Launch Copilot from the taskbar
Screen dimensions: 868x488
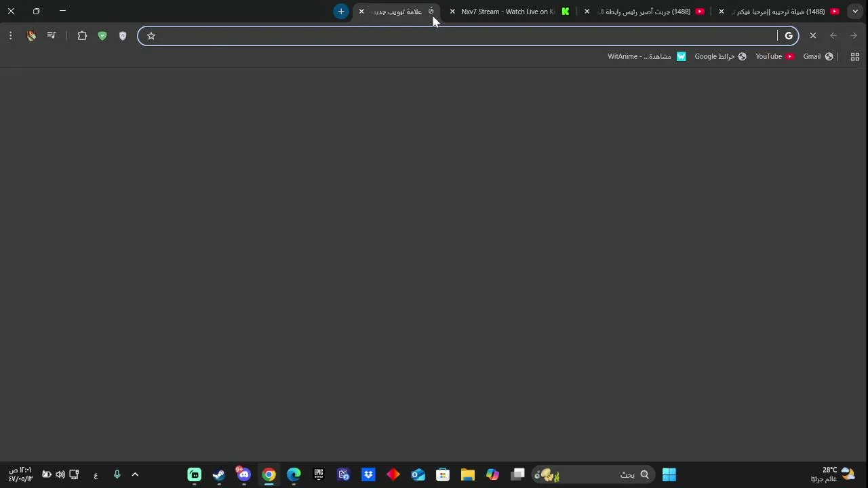493,474
